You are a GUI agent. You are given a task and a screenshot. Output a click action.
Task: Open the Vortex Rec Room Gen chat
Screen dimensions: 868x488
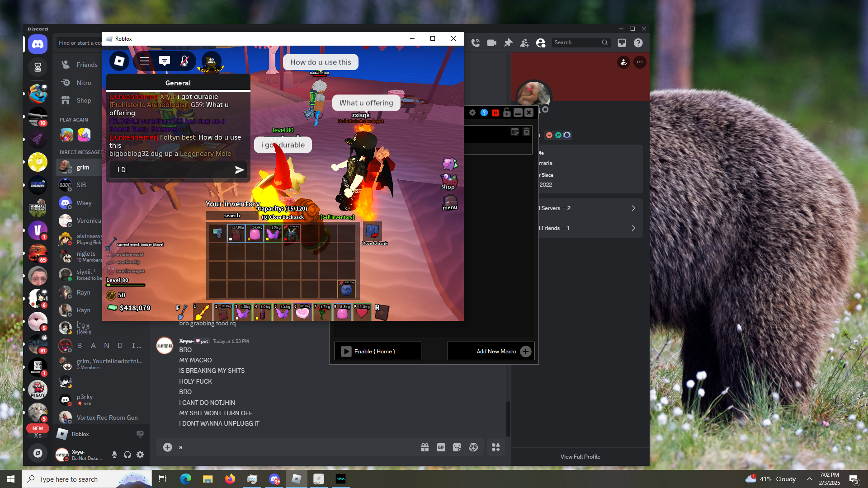[102, 418]
